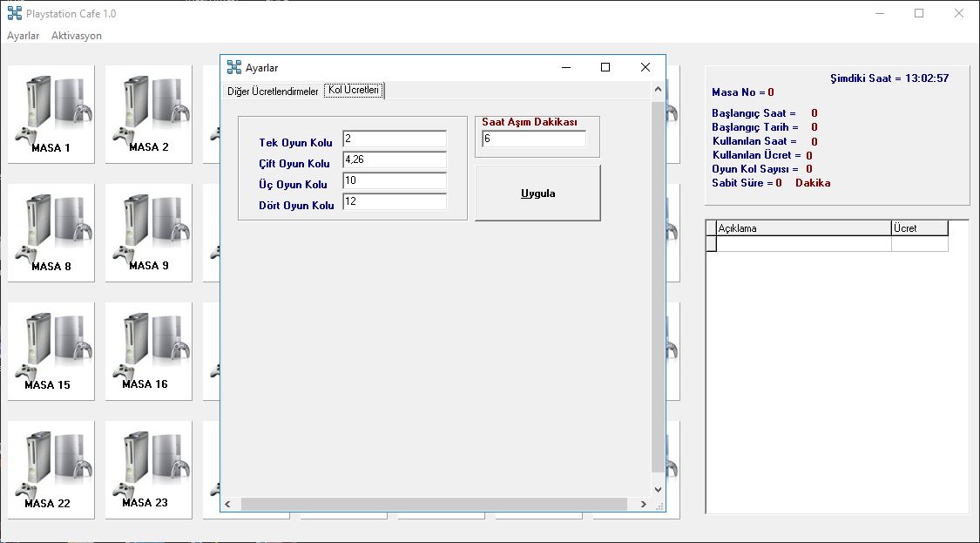Click the settings vertical scrollbar up arrow
Viewport: 980px width, 543px height.
[658, 90]
